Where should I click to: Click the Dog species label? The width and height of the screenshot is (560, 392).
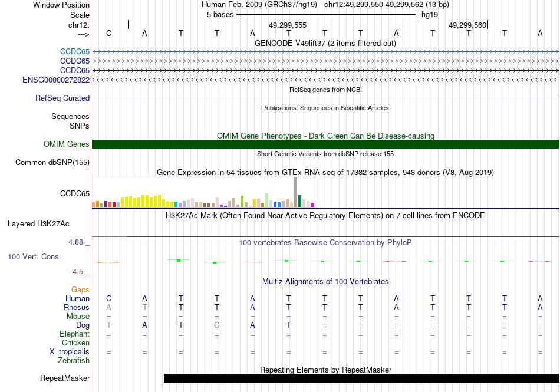tap(83, 325)
